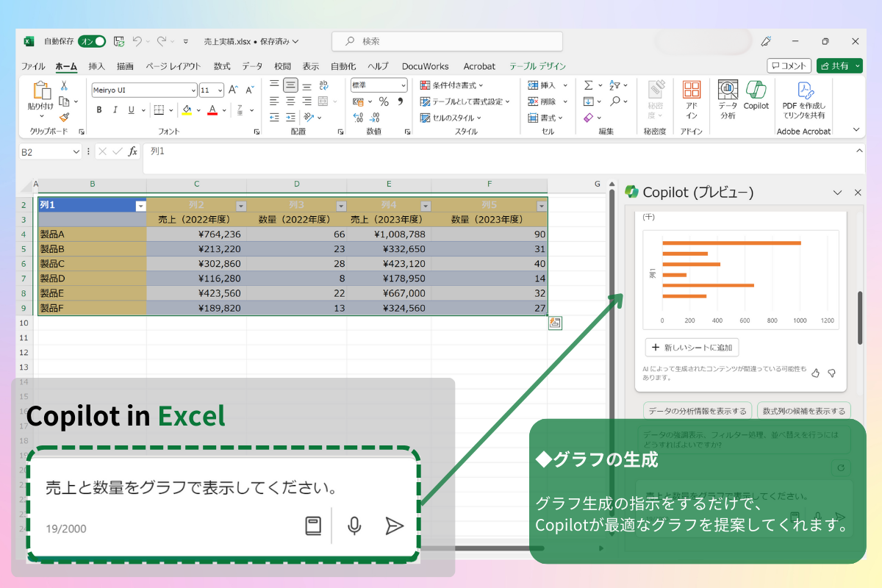
Task: Click the Save icon in title bar
Action: 118,41
